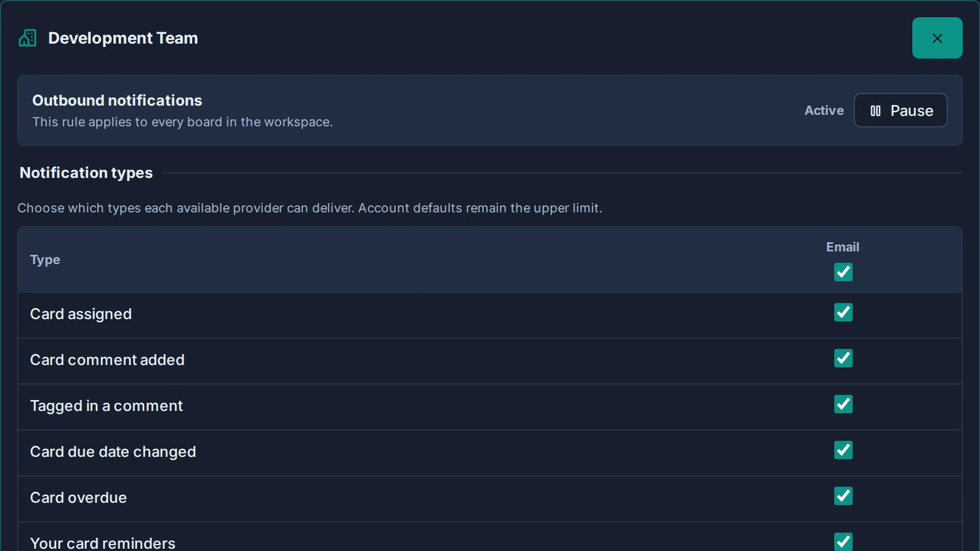
Task: Click the Development Team title
Action: 123,38
